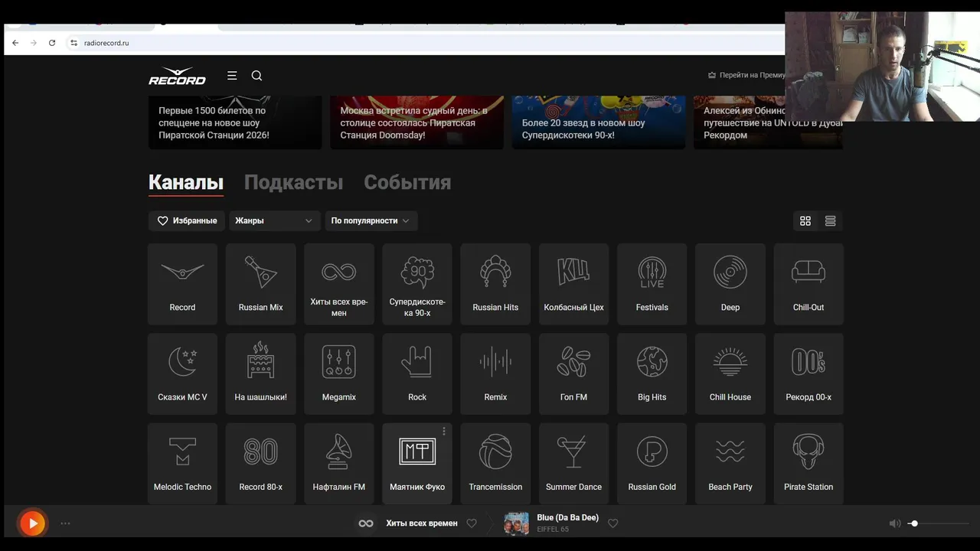Switch to the Каналы tab
This screenshot has height=551, width=980.
[186, 182]
